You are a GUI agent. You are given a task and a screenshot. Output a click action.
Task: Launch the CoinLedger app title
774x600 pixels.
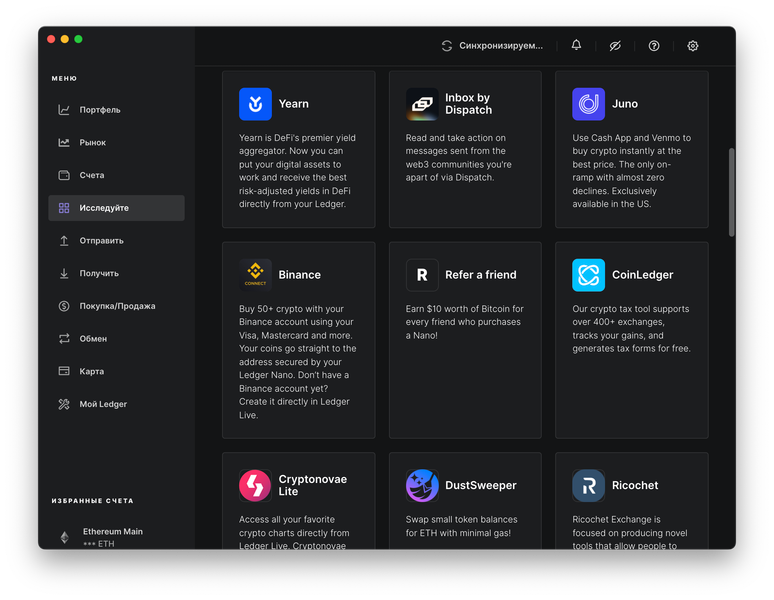click(643, 275)
